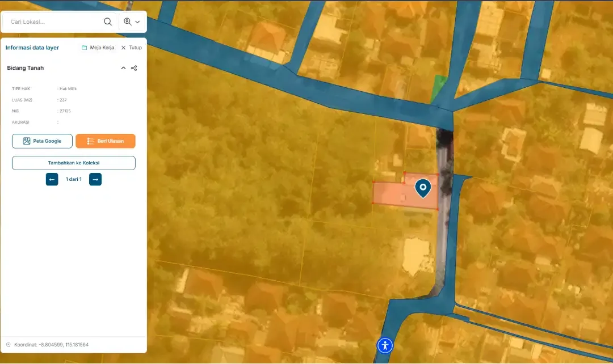Select the Hak Milik value
Screen dimensions: 613x364
coord(68,89)
